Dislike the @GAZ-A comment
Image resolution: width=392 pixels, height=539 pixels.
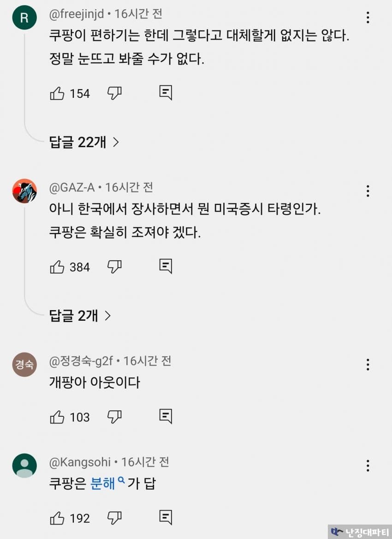click(x=114, y=267)
